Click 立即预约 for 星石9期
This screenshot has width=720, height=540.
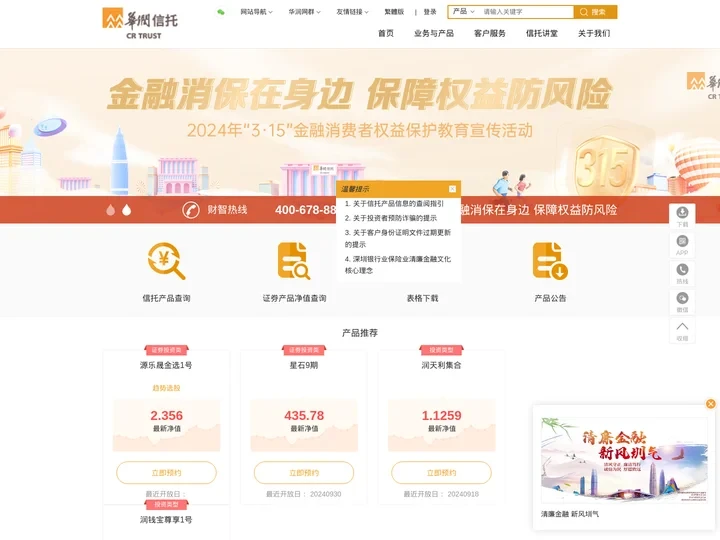tap(304, 472)
